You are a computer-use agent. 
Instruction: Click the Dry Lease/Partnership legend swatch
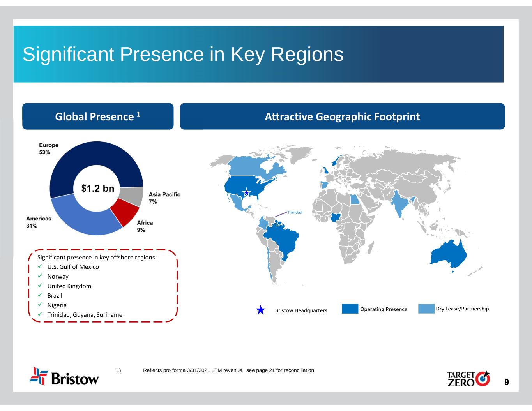pyautogui.click(x=426, y=309)
